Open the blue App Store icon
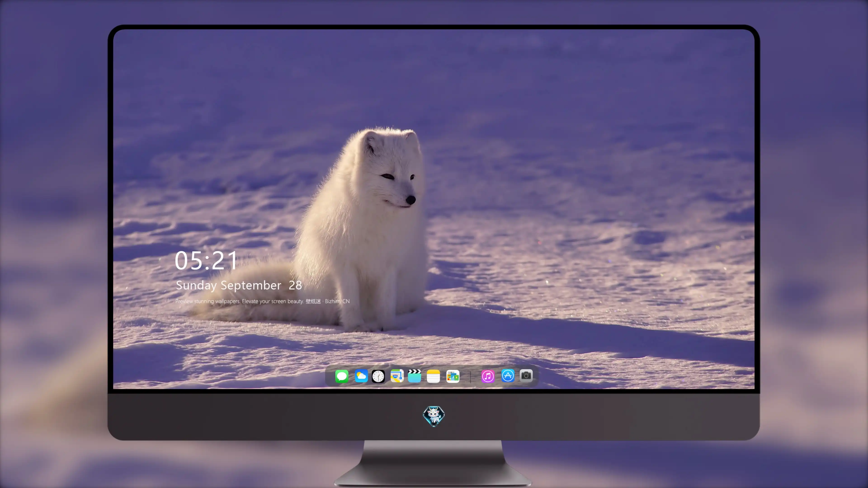The image size is (868, 488). coord(508,376)
